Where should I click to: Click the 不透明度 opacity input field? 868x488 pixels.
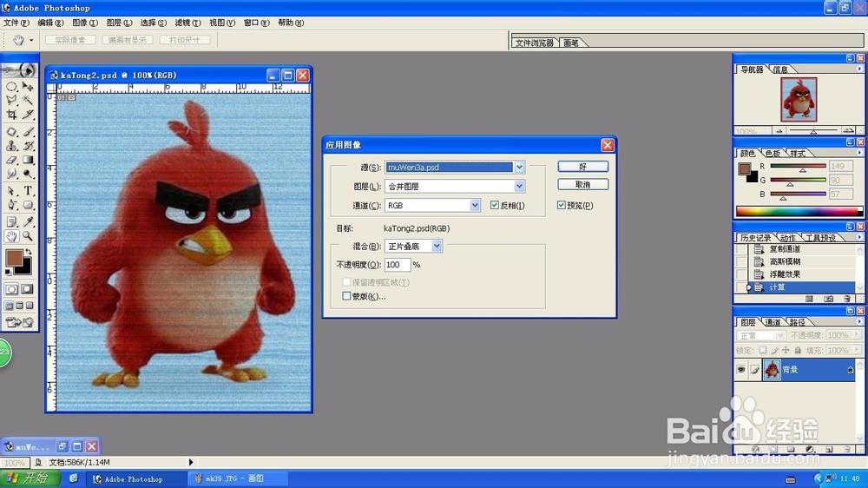click(398, 265)
